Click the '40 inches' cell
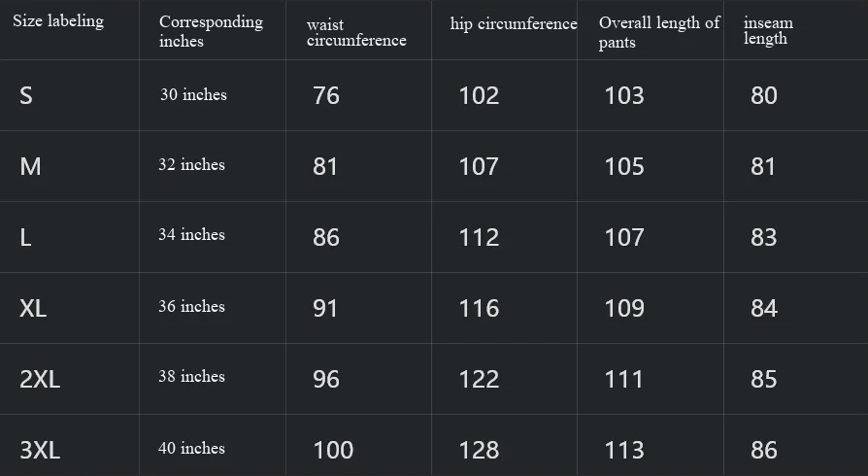The height and width of the screenshot is (476, 868). [x=191, y=448]
